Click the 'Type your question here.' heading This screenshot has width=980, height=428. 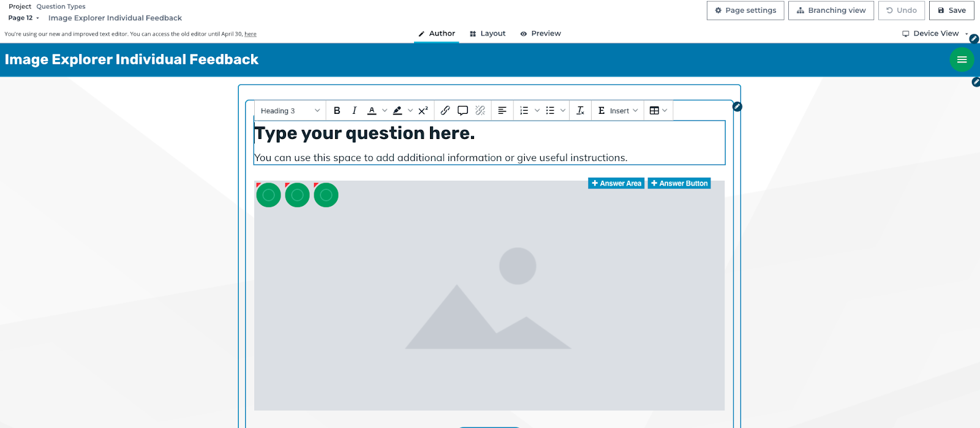(364, 133)
